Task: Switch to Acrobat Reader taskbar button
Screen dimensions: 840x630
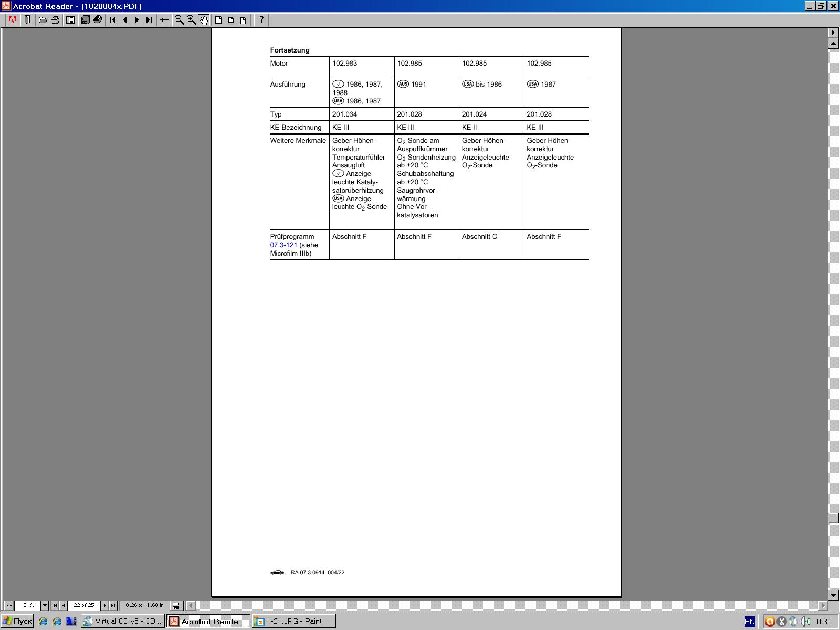Action: [208, 622]
